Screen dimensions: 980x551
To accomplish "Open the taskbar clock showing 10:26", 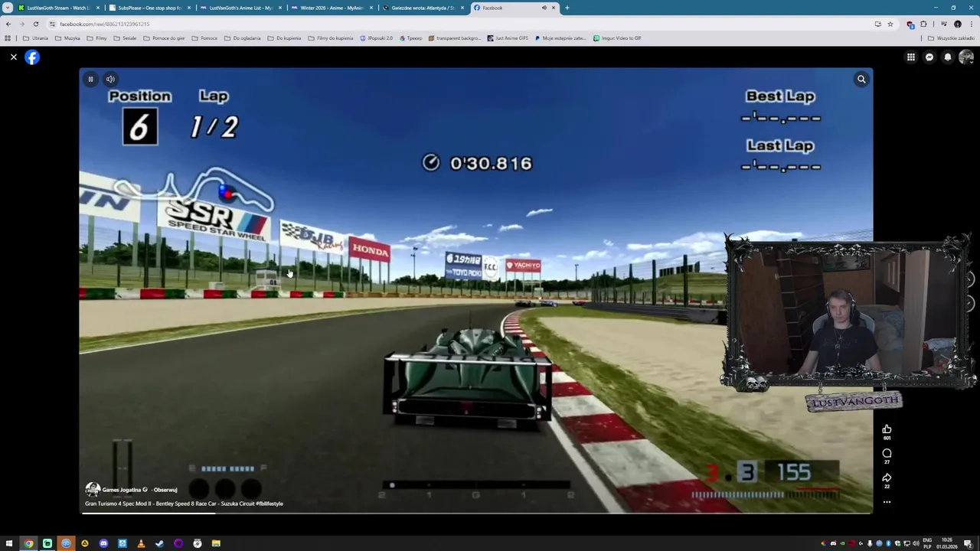I will pos(947,543).
